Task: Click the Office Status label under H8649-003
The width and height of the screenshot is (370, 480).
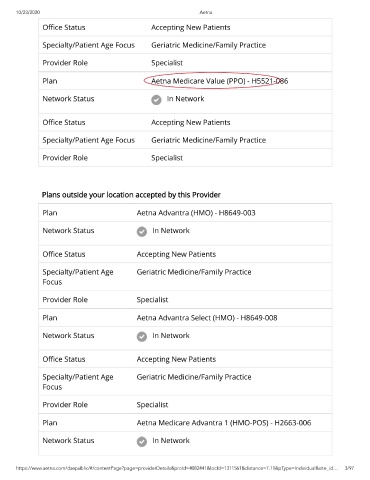Action: pos(64,254)
